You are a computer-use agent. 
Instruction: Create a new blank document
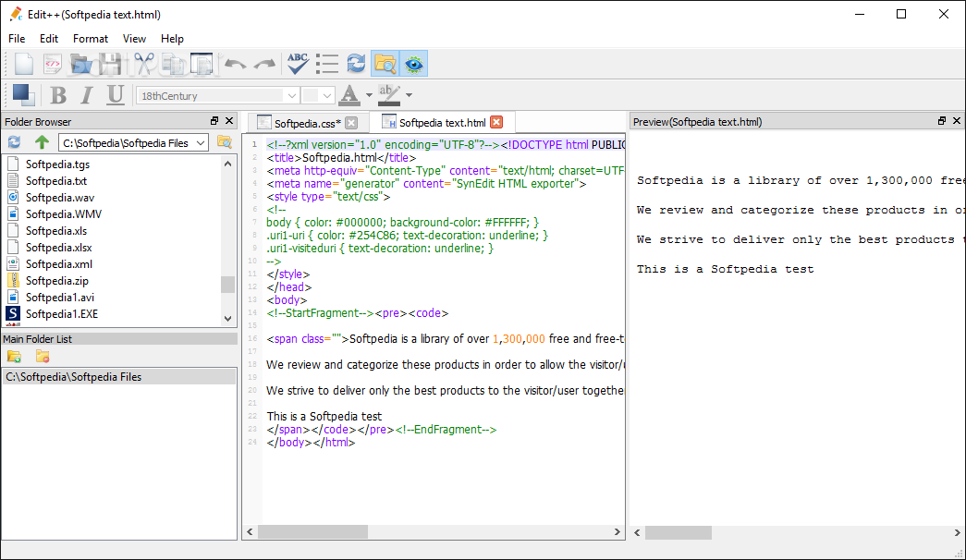(x=23, y=64)
